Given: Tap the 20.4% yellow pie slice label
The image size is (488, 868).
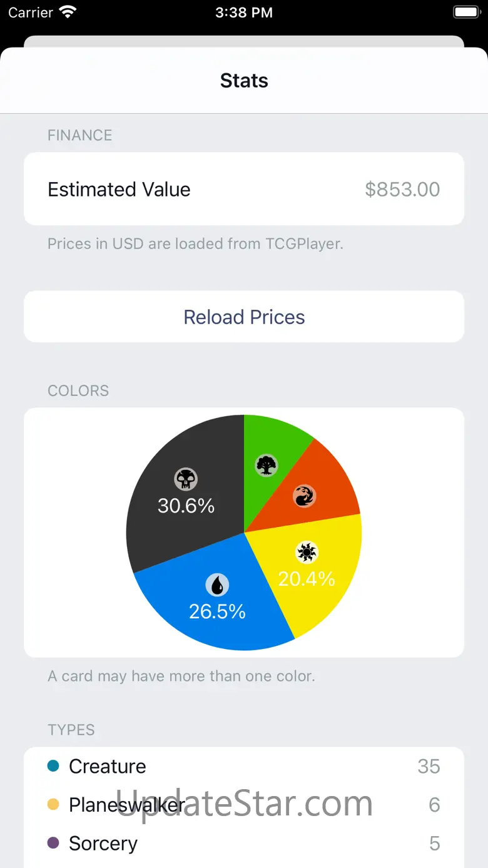Looking at the screenshot, I should [307, 579].
